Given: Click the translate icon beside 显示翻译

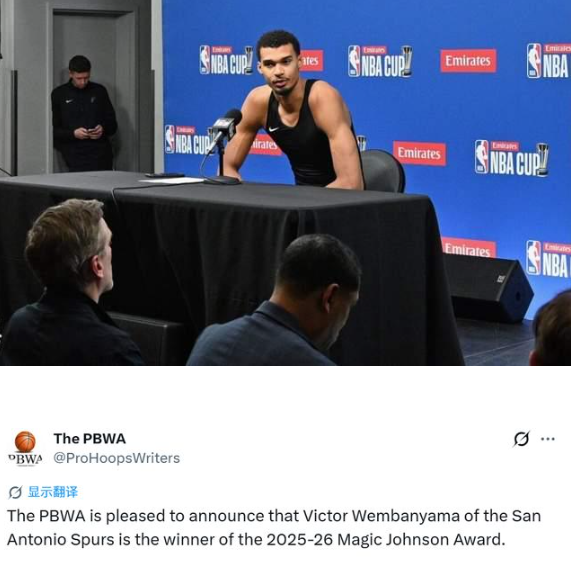Looking at the screenshot, I should pyautogui.click(x=15, y=492).
